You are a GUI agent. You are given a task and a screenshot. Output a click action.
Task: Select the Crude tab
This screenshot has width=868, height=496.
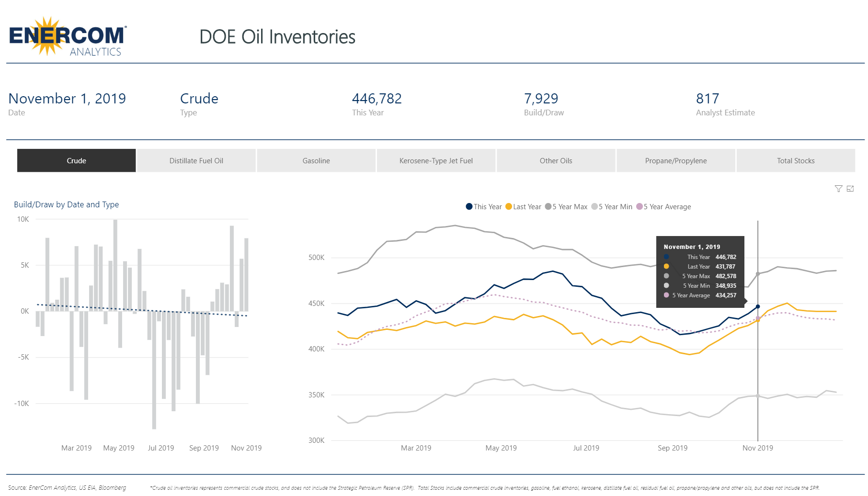point(77,160)
